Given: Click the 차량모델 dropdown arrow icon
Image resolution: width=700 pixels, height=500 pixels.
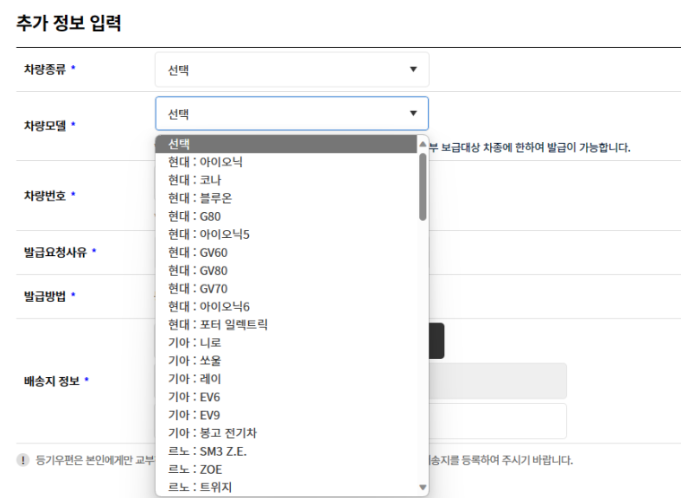Looking at the screenshot, I should tap(413, 113).
